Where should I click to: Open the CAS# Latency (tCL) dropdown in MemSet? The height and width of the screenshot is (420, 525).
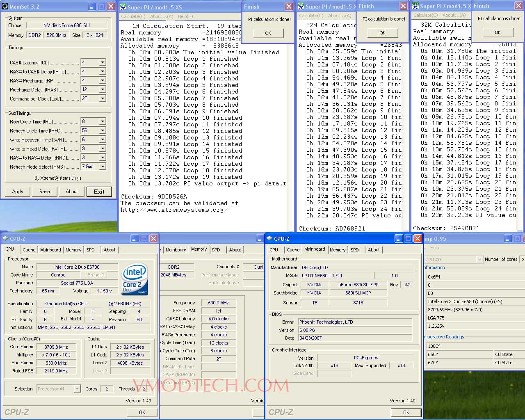[x=103, y=62]
